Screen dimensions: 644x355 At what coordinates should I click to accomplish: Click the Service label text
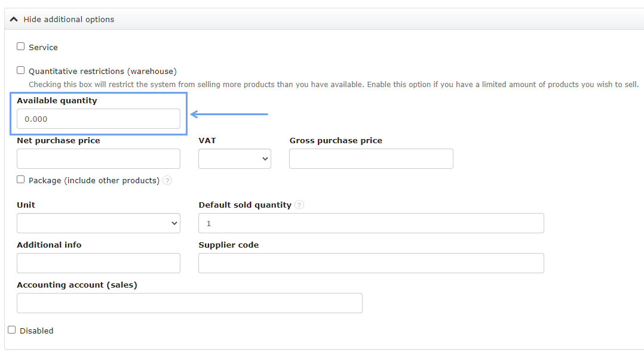43,47
